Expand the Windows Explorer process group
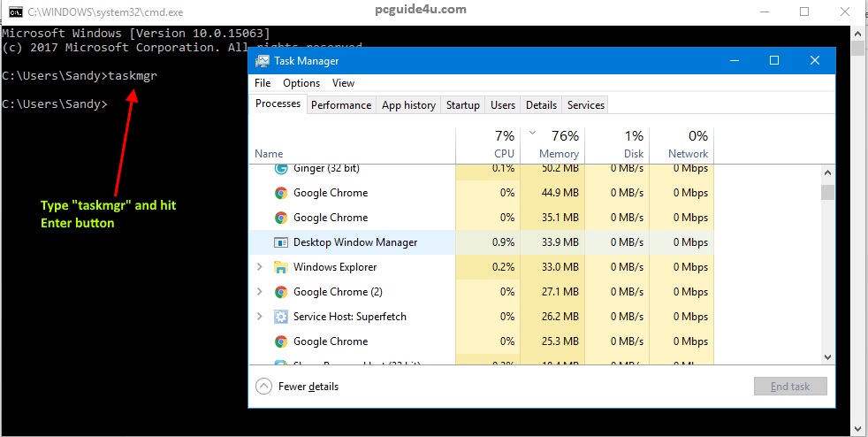868x437 pixels. (259, 267)
